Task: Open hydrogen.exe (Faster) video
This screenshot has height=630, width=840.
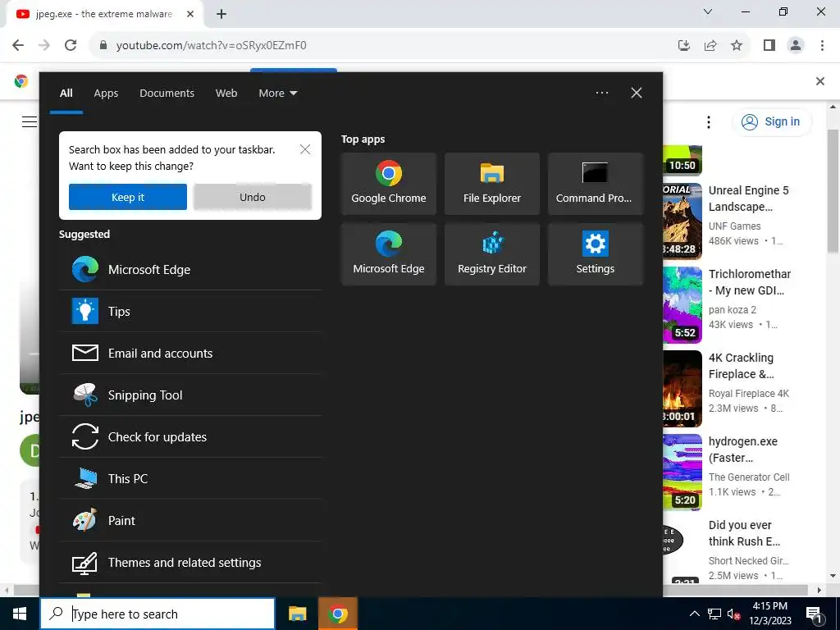Action: coord(742,449)
